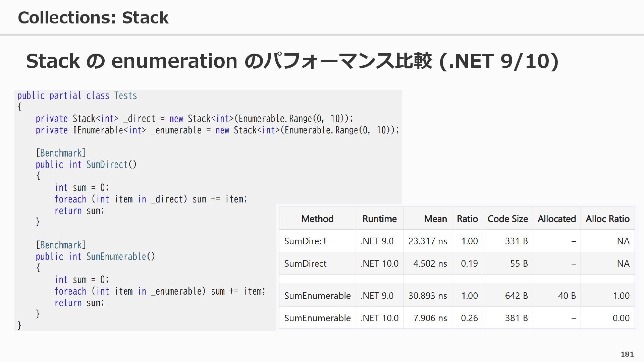Click the SumDirect method declaration in code

pos(107,165)
